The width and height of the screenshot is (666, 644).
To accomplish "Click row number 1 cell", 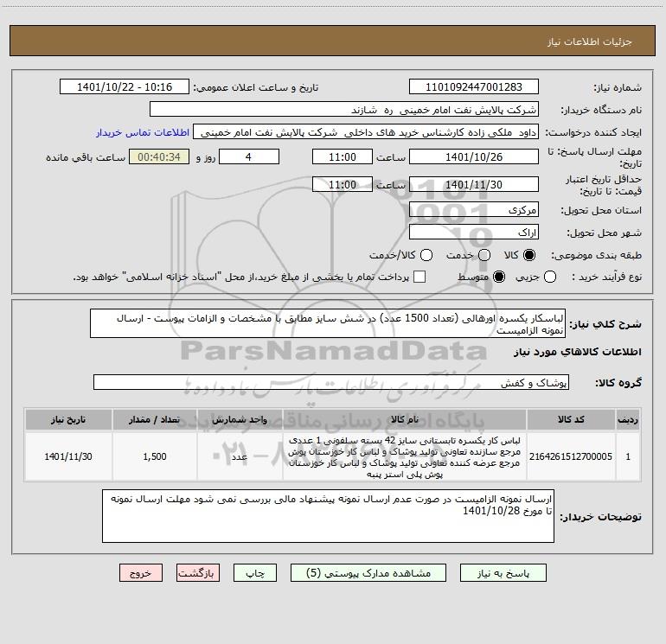I will point(628,456).
